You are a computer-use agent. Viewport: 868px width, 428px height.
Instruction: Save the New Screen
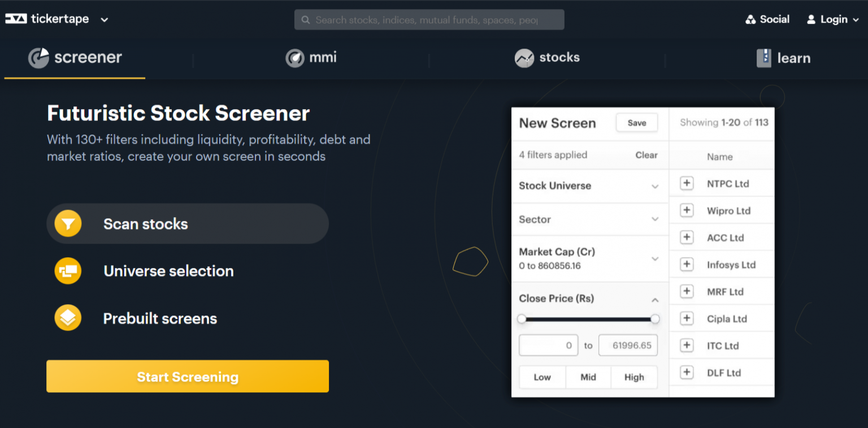tap(636, 122)
